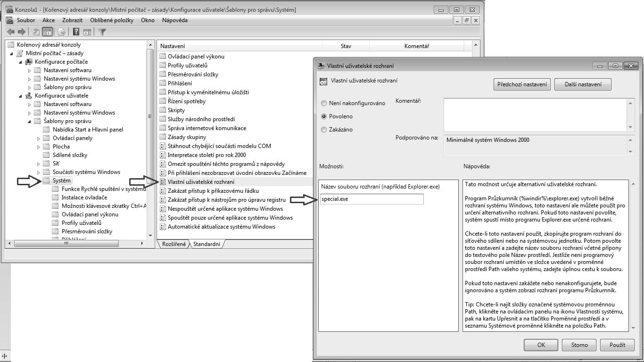Collapse the Místní počítač – zásady node

pos(12,54)
